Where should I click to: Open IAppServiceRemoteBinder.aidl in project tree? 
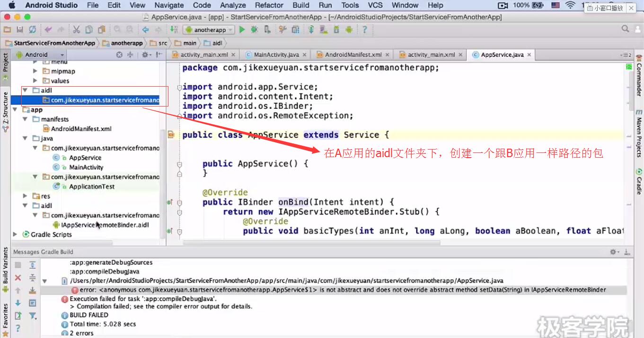coord(105,225)
